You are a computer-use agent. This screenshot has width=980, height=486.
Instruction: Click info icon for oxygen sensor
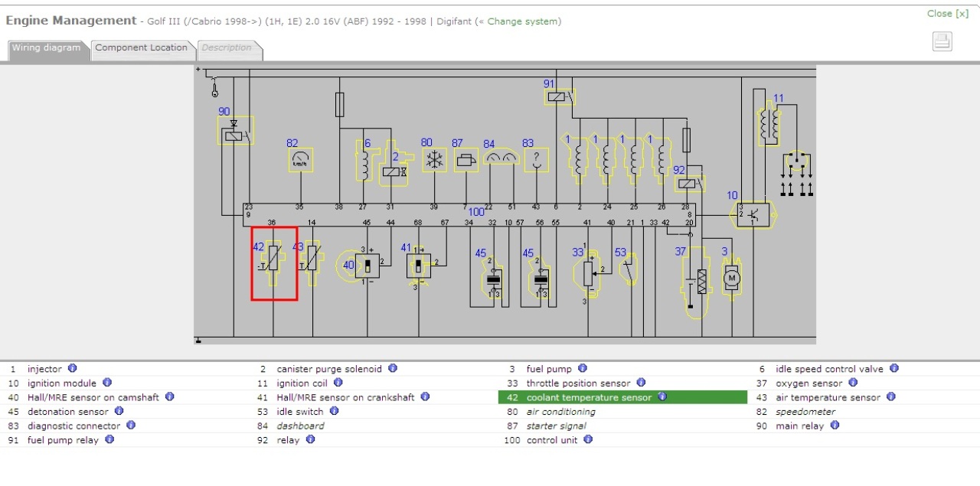[853, 383]
